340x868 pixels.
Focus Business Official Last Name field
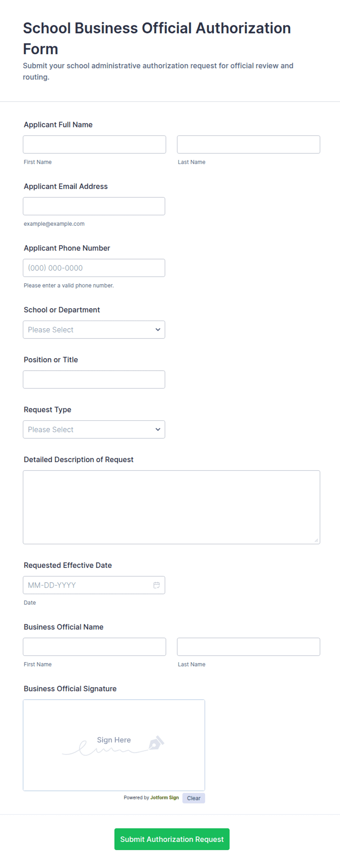[249, 647]
